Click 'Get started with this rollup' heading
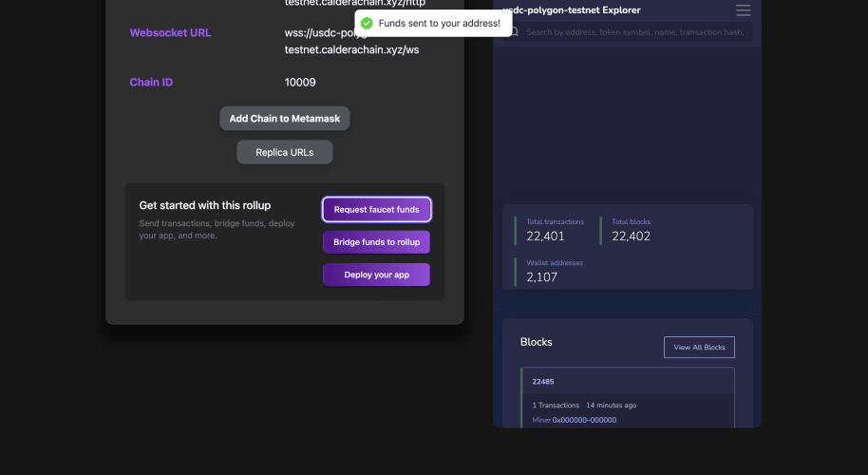Image resolution: width=868 pixels, height=475 pixels. point(205,205)
